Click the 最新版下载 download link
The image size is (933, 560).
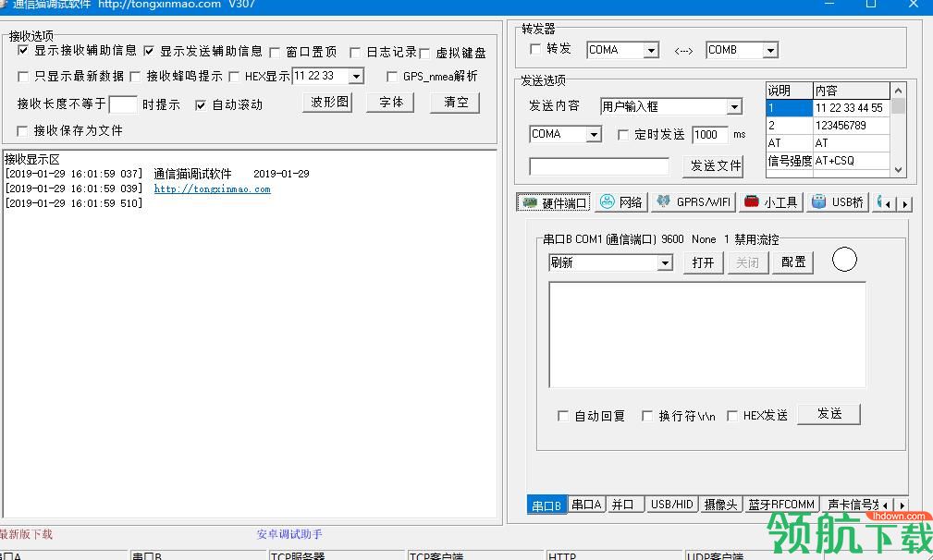(26, 534)
